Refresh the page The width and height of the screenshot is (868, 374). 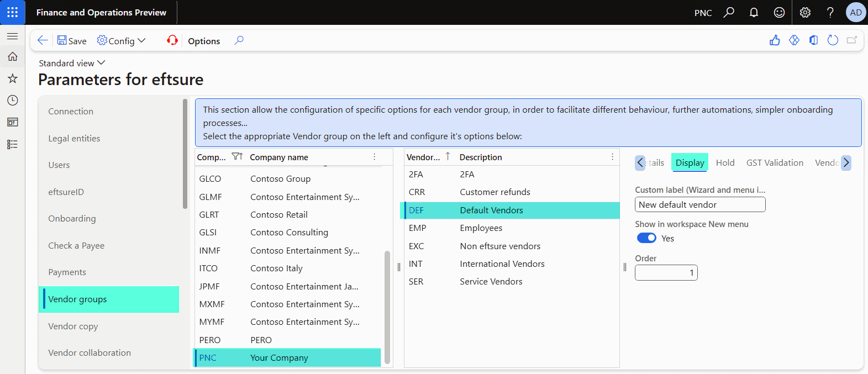click(x=833, y=40)
